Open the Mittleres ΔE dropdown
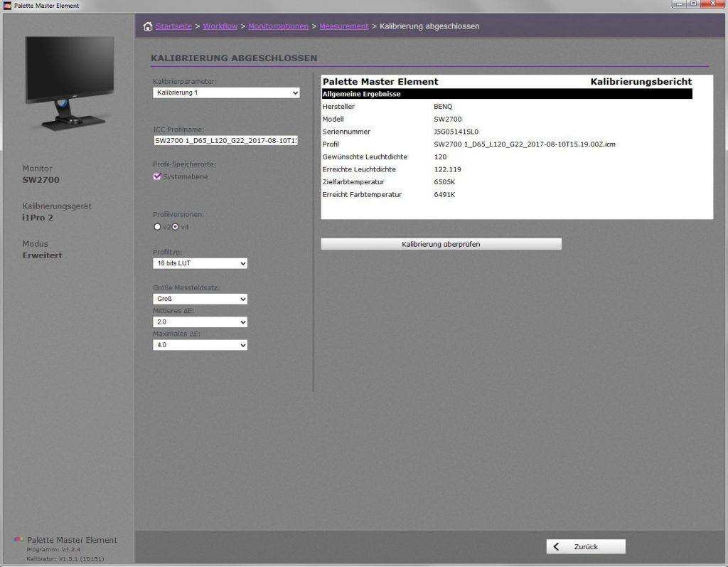 coord(200,322)
